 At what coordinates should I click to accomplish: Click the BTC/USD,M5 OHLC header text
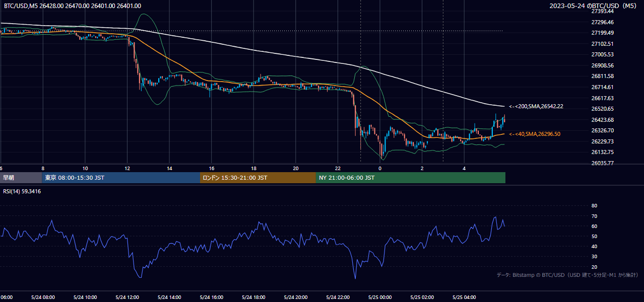[x=73, y=6]
